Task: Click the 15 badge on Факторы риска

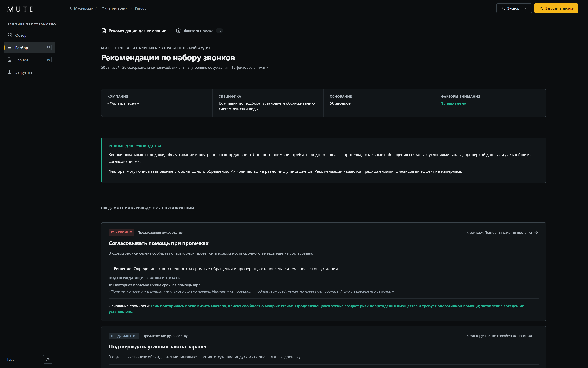Action: tap(219, 31)
